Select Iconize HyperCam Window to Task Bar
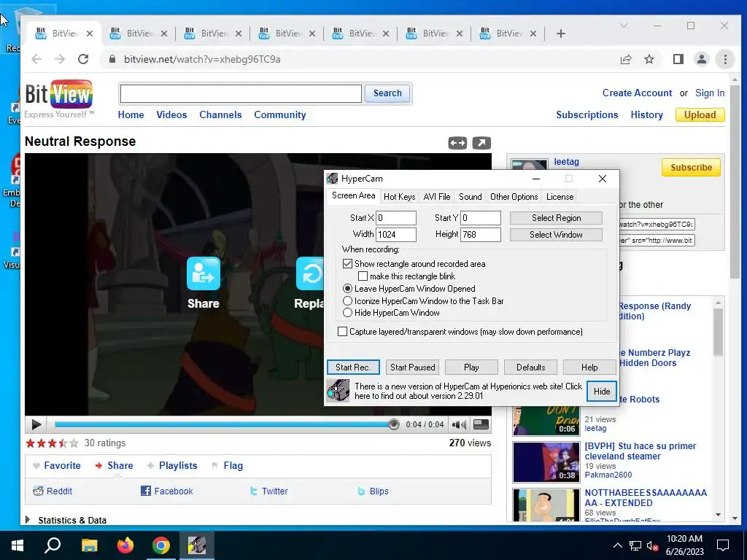 click(347, 301)
